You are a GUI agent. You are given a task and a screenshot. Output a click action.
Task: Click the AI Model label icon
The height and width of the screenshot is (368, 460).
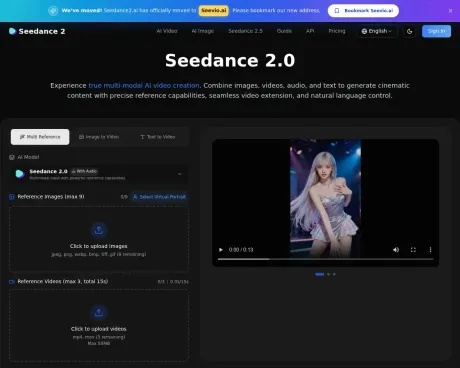12,157
